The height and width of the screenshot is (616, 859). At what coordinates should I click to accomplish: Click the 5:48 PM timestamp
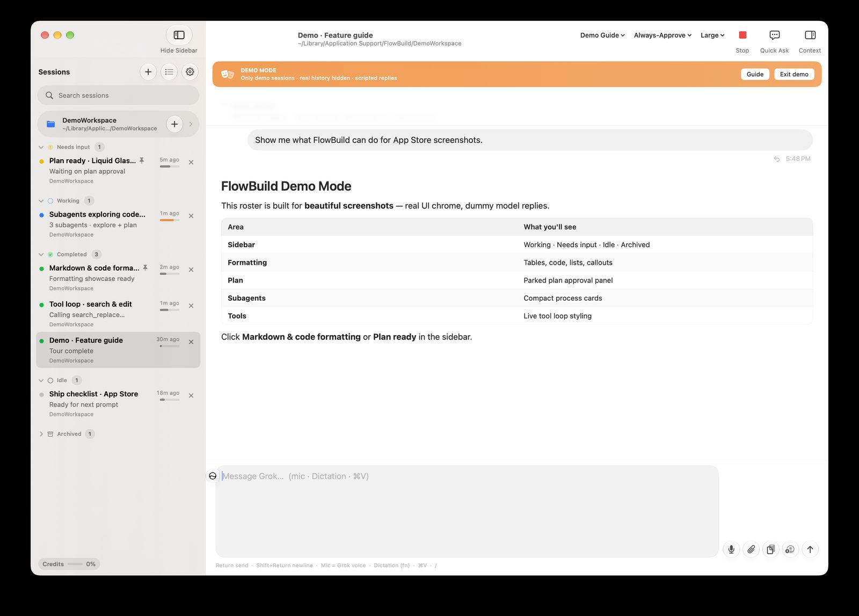click(798, 159)
